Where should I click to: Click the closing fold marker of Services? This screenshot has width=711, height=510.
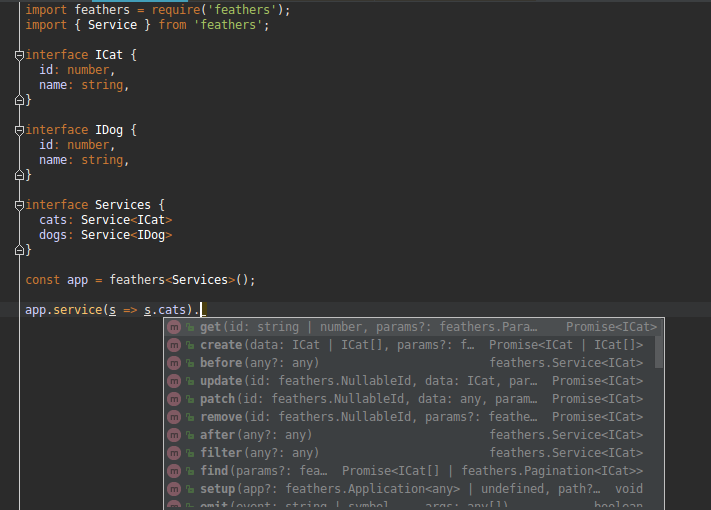[x=19, y=249]
